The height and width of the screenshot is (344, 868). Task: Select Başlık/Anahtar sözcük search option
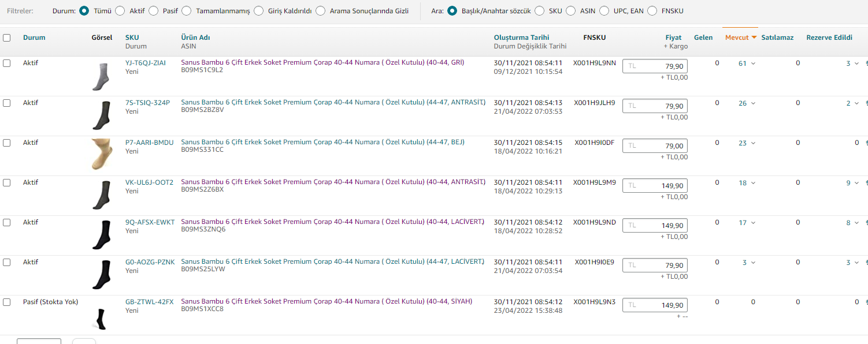click(452, 10)
